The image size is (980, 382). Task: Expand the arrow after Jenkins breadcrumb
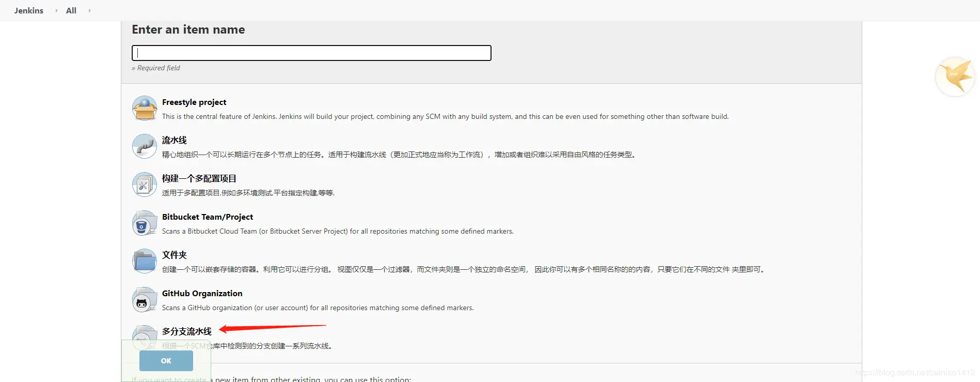tap(56, 10)
